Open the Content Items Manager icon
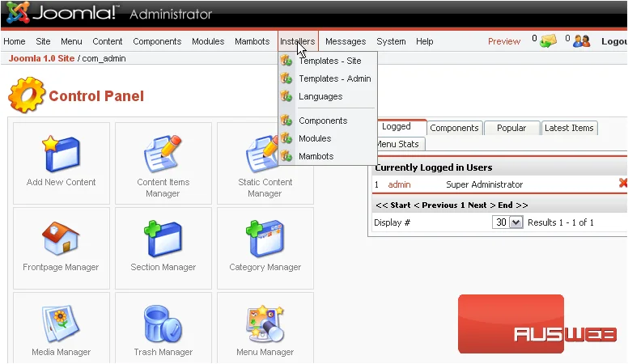This screenshot has height=364, width=628. pyautogui.click(x=163, y=154)
